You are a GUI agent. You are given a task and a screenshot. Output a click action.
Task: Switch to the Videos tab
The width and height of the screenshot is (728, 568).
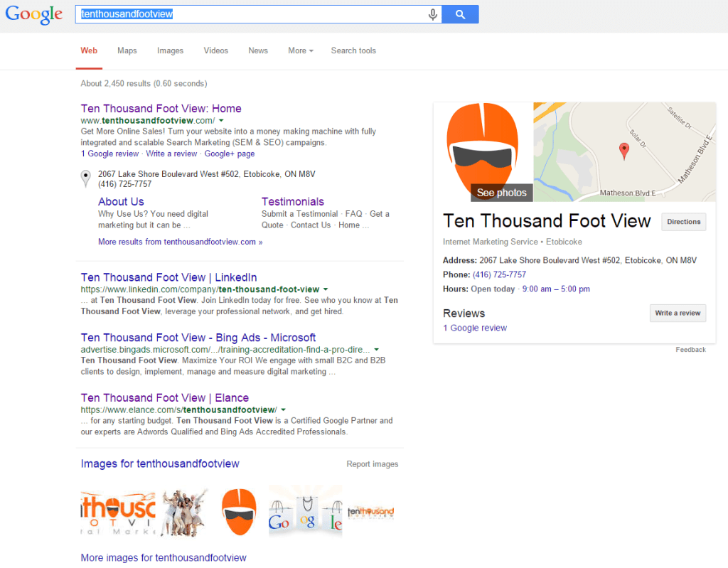coord(216,50)
